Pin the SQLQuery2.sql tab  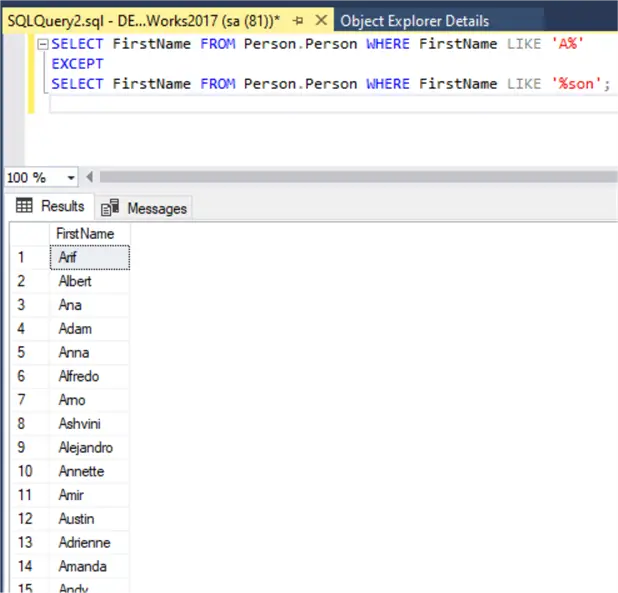(x=299, y=20)
